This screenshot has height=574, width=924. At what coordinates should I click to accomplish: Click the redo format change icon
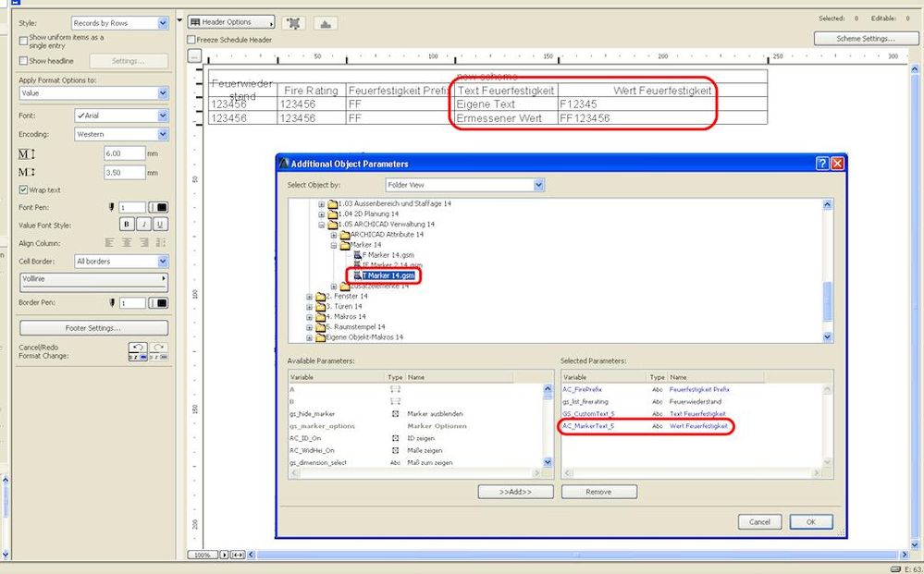pyautogui.click(x=158, y=351)
